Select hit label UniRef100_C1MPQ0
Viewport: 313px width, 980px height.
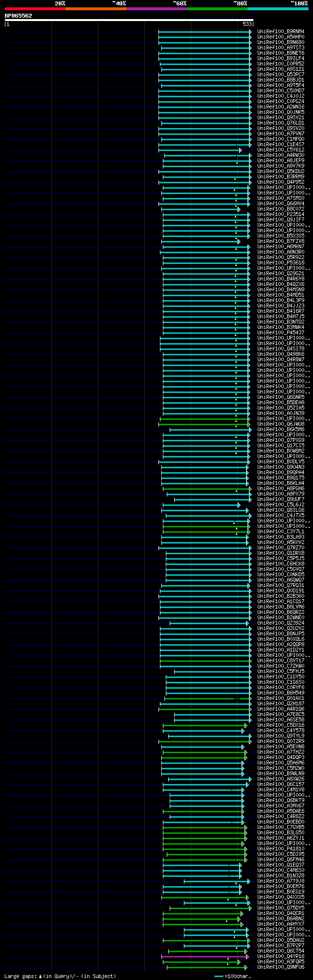(x=281, y=139)
